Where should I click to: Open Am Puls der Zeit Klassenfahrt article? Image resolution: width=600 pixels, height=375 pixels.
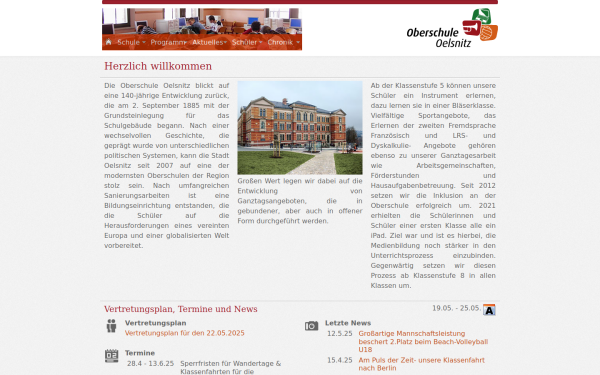coord(422,364)
